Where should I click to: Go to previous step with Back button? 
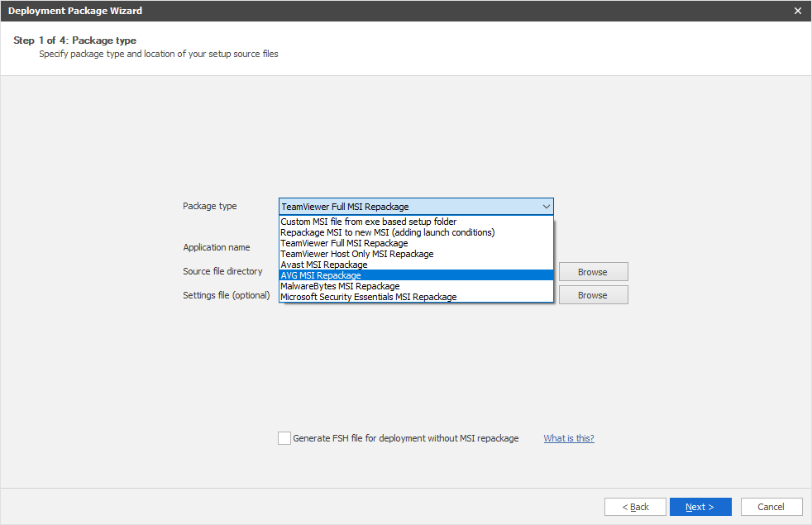pos(635,507)
